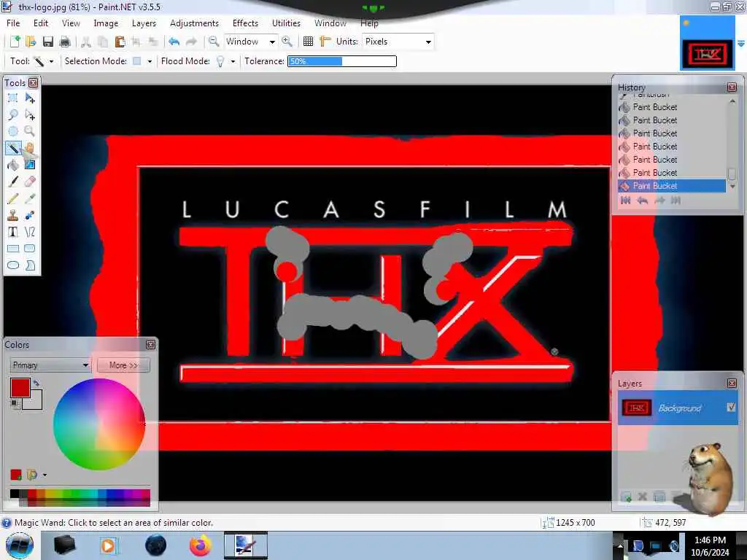This screenshot has width=747, height=560.
Task: Select the Ellipse Select tool
Action: 13,131
